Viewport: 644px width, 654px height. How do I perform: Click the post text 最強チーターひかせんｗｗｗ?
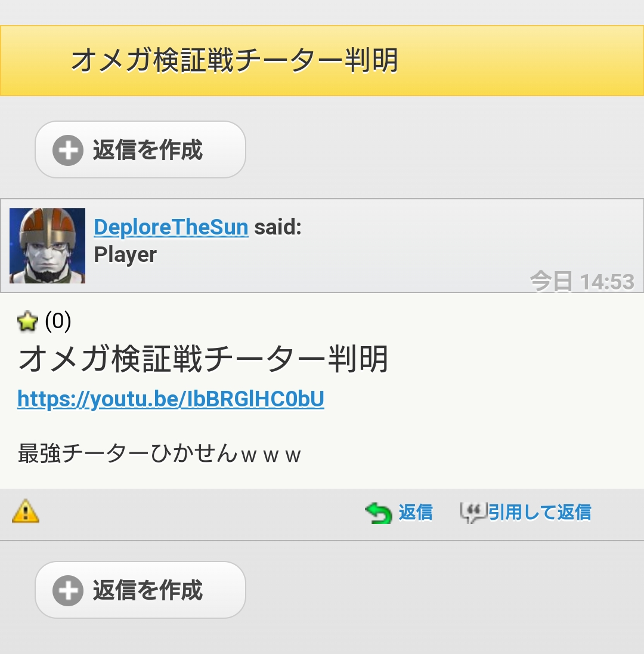click(159, 454)
